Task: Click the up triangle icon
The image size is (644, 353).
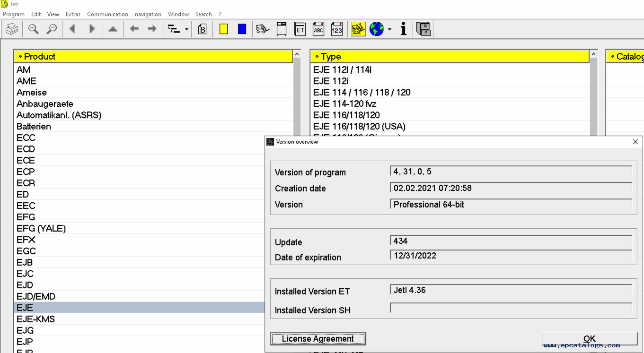Action: click(x=113, y=29)
